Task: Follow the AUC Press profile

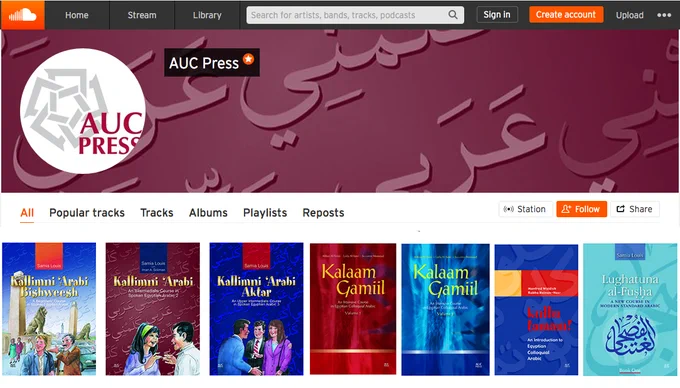Action: tap(582, 209)
